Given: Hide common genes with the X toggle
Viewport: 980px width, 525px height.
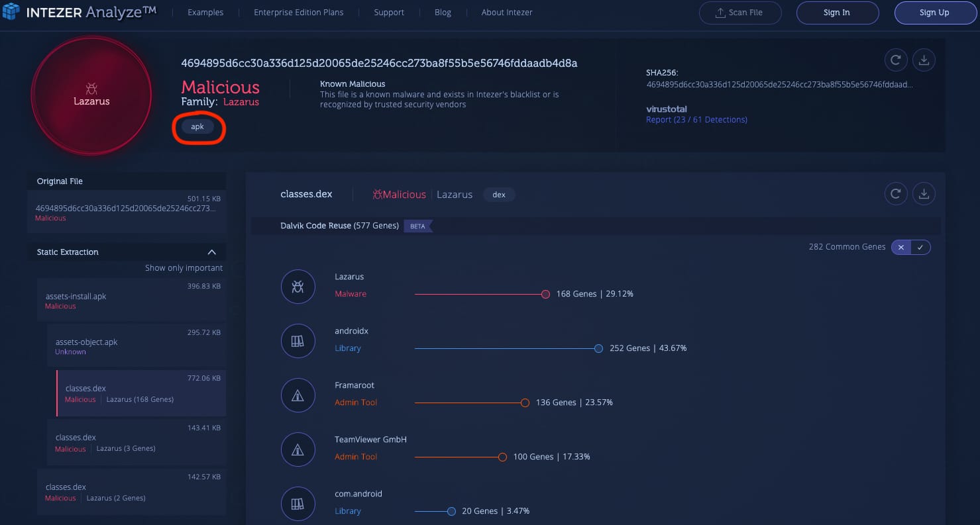Looking at the screenshot, I should (901, 247).
